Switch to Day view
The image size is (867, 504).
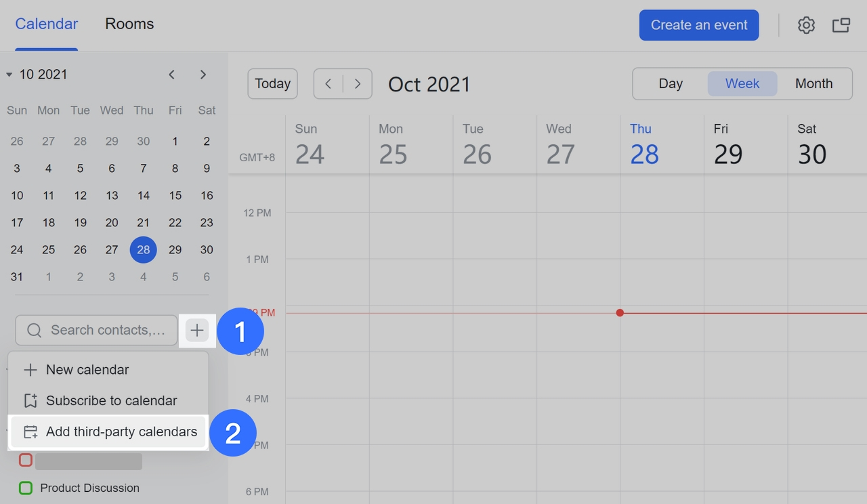point(670,83)
